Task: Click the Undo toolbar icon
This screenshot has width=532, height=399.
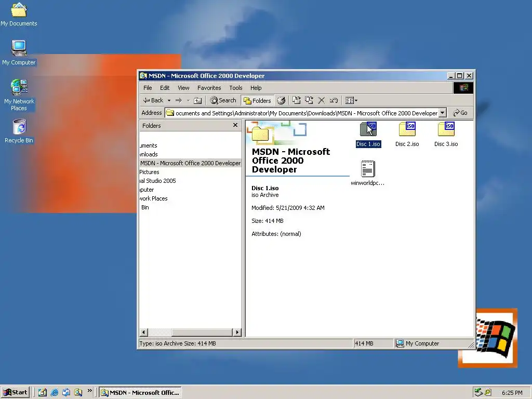Action: pos(334,100)
